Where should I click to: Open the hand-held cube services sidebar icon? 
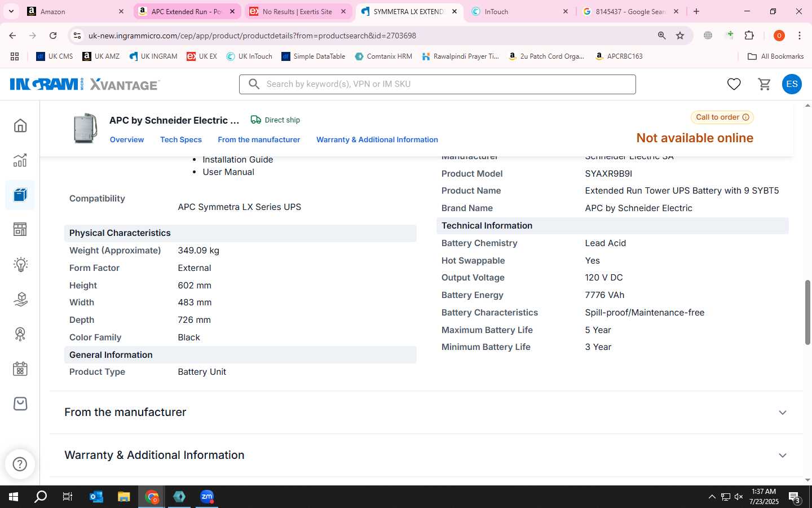[x=20, y=299]
